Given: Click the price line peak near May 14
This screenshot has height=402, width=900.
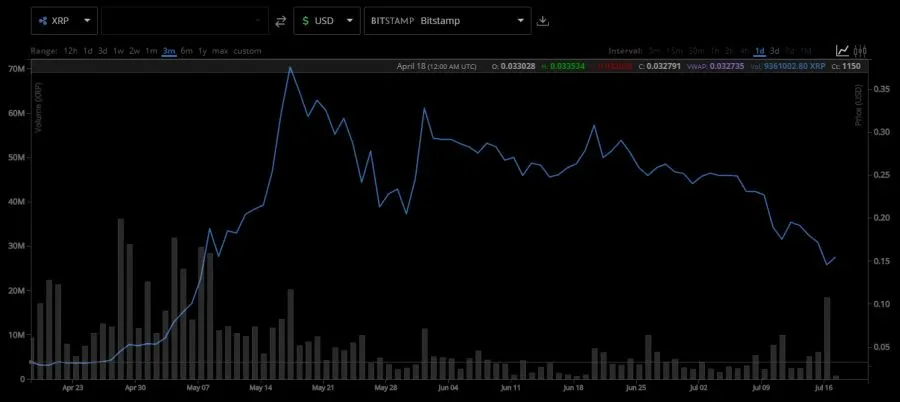Looking at the screenshot, I should (x=289, y=68).
